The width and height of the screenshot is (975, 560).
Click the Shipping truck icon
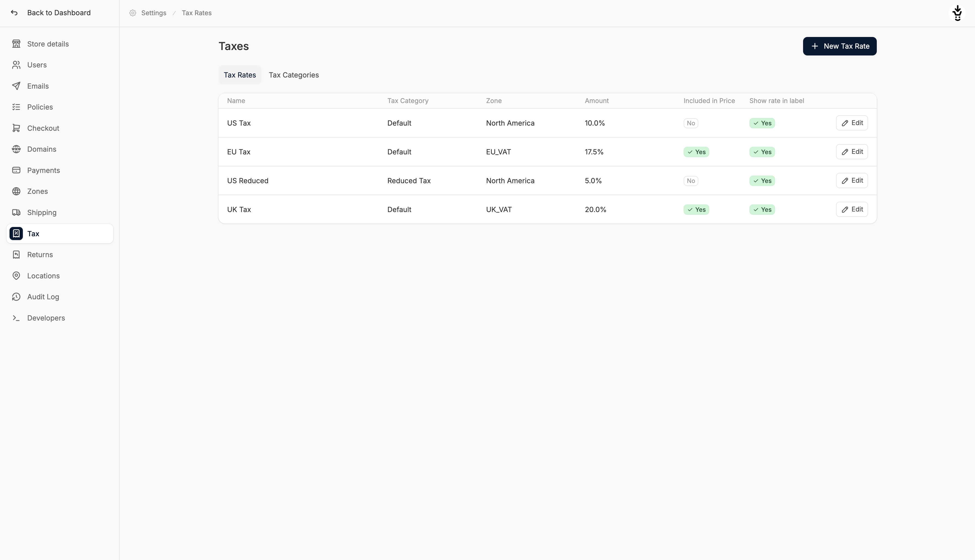tap(16, 212)
